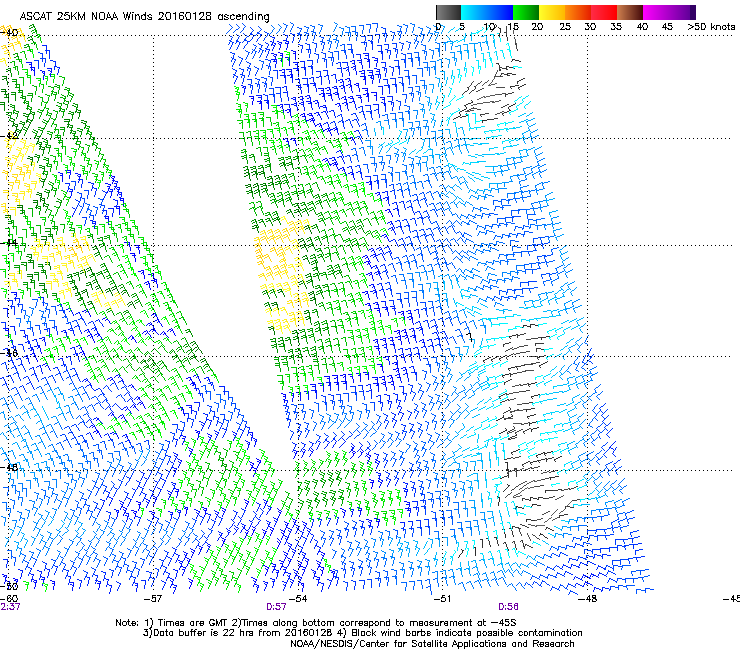This screenshot has width=740, height=650.
Task: Click the '-42' latitude axis label
Action: point(9,136)
